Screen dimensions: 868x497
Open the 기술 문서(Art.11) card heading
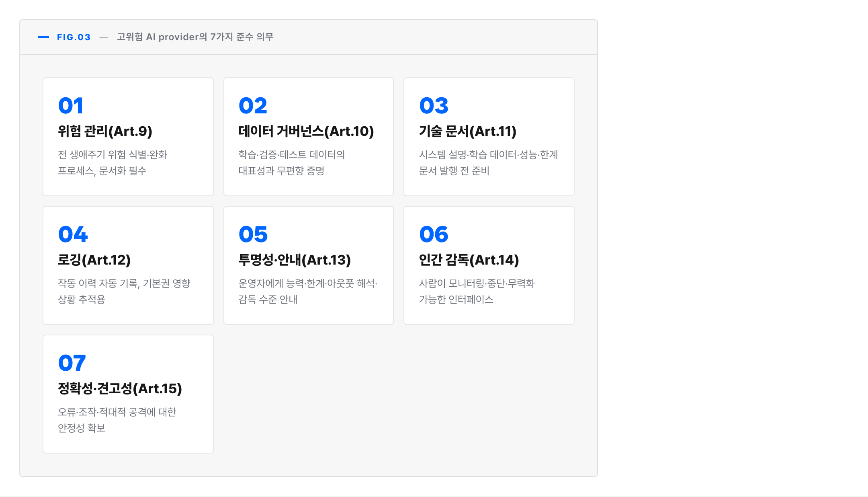[x=468, y=131]
